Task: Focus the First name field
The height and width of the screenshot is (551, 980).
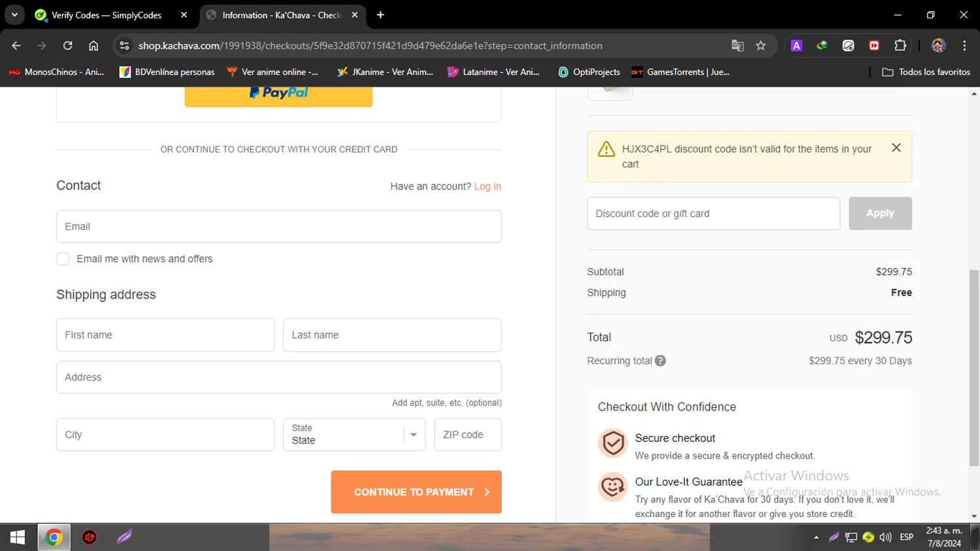Action: pyautogui.click(x=165, y=335)
